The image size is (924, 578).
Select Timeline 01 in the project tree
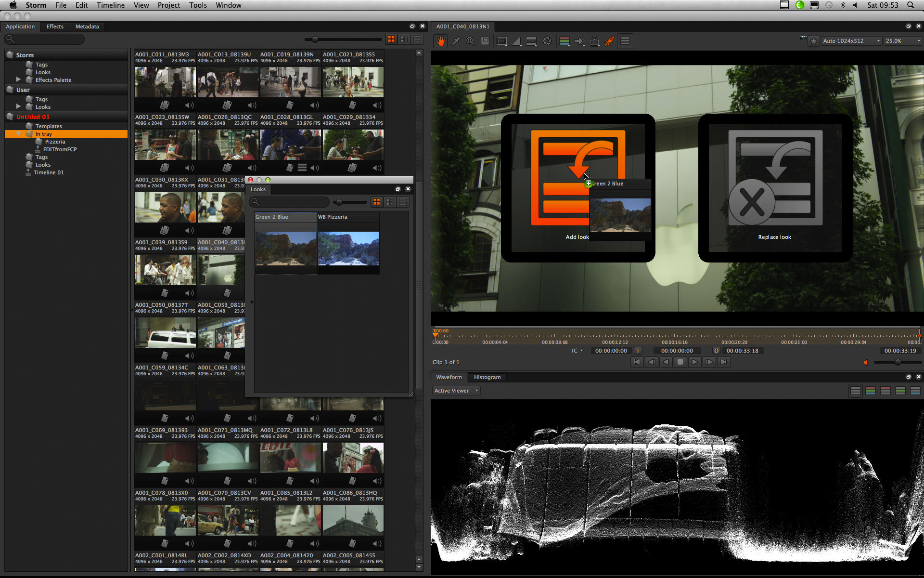[x=48, y=172]
